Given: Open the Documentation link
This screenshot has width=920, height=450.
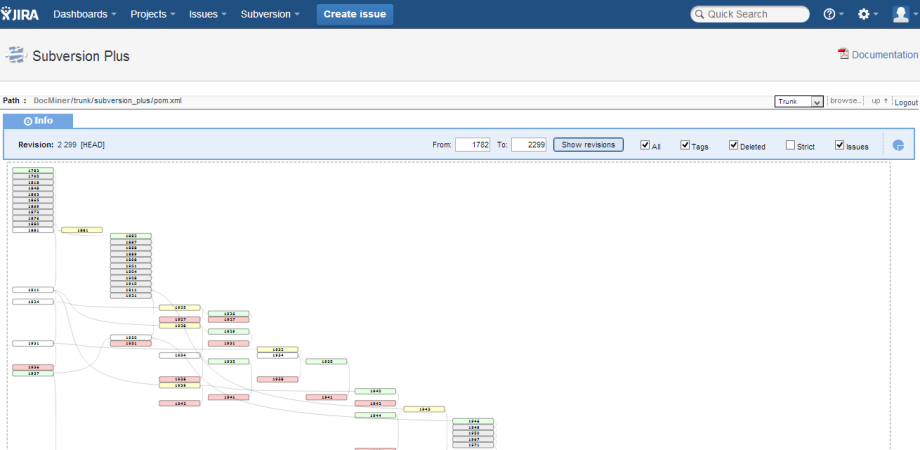Looking at the screenshot, I should pos(884,55).
